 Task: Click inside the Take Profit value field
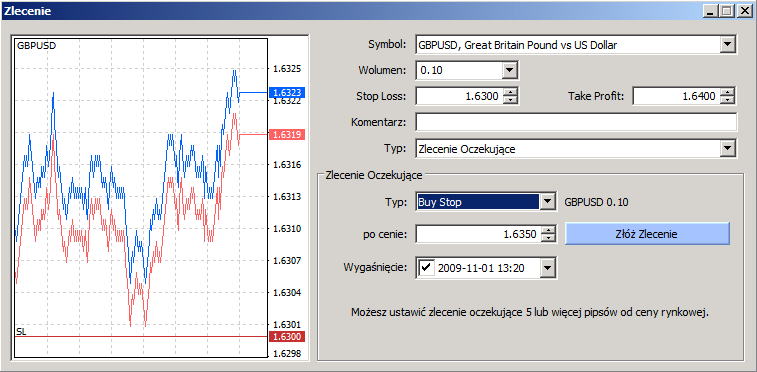[x=676, y=96]
